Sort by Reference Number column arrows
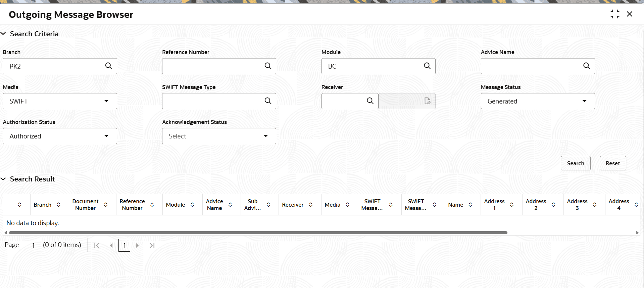Screen dimensions: 644x288 tap(152, 205)
